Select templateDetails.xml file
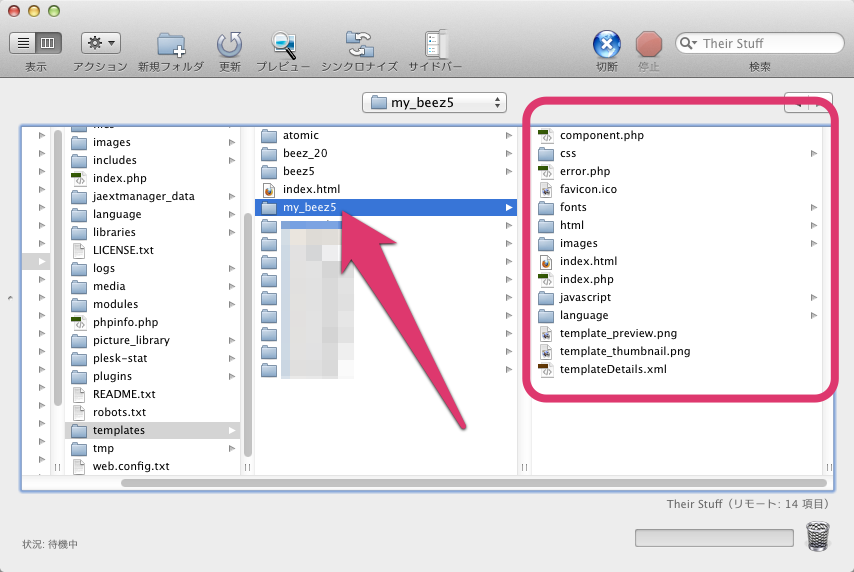This screenshot has height=572, width=854. [x=612, y=369]
